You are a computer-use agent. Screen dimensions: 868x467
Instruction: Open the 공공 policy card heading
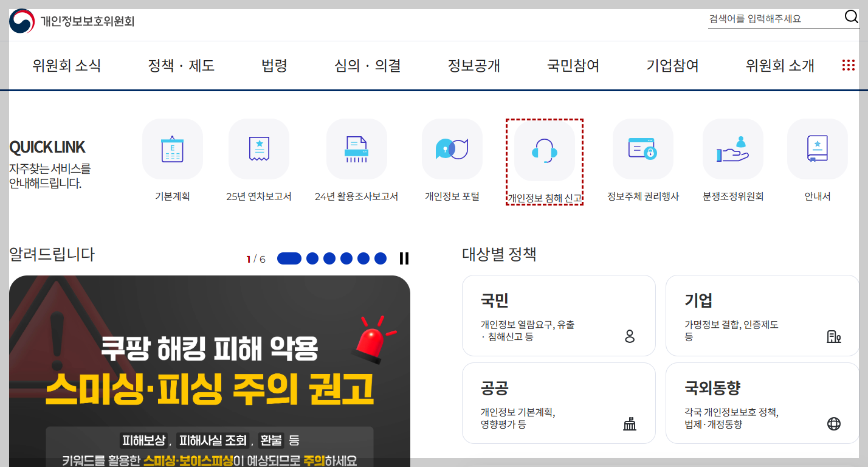[x=494, y=388]
